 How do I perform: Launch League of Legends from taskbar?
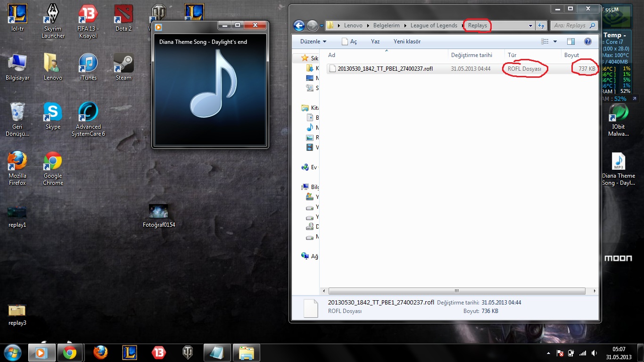pyautogui.click(x=129, y=353)
